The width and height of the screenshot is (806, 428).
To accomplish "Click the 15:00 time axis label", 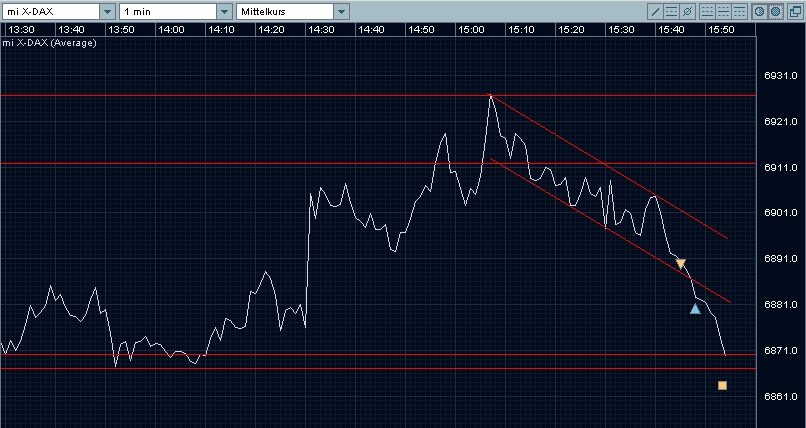I will point(471,30).
